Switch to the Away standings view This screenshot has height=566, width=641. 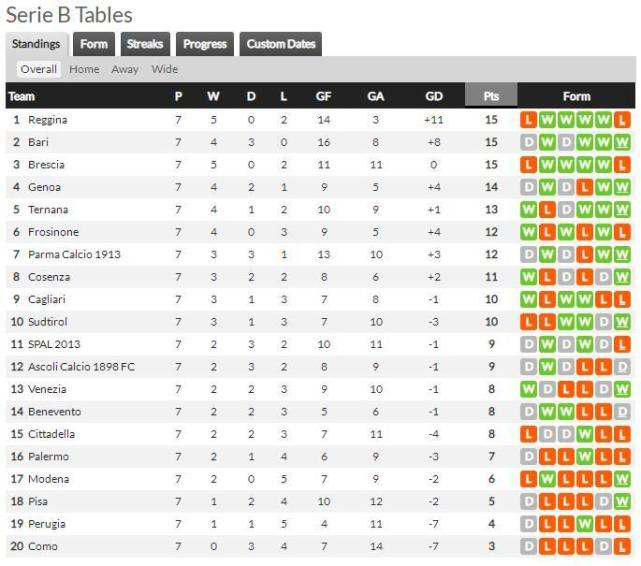tap(125, 69)
